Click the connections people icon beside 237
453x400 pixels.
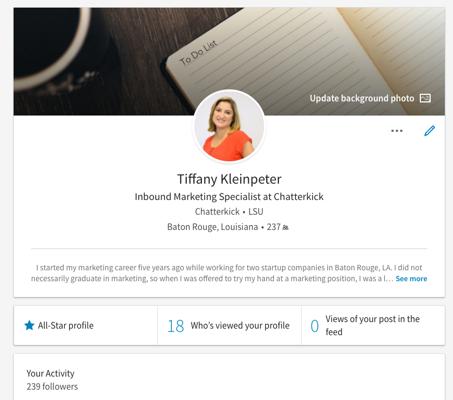[285, 228]
